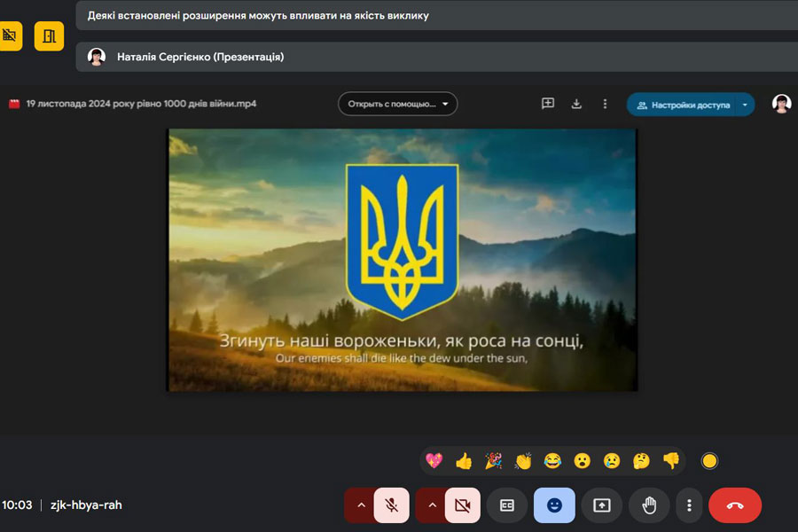Send the clapping hands reaction
798x532 pixels.
pos(522,461)
